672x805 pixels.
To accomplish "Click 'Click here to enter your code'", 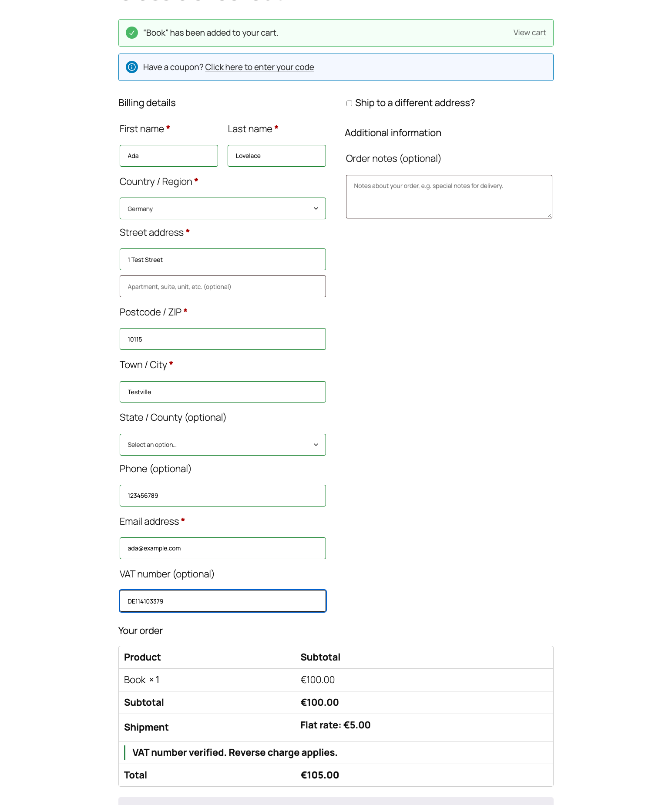I will pos(259,67).
